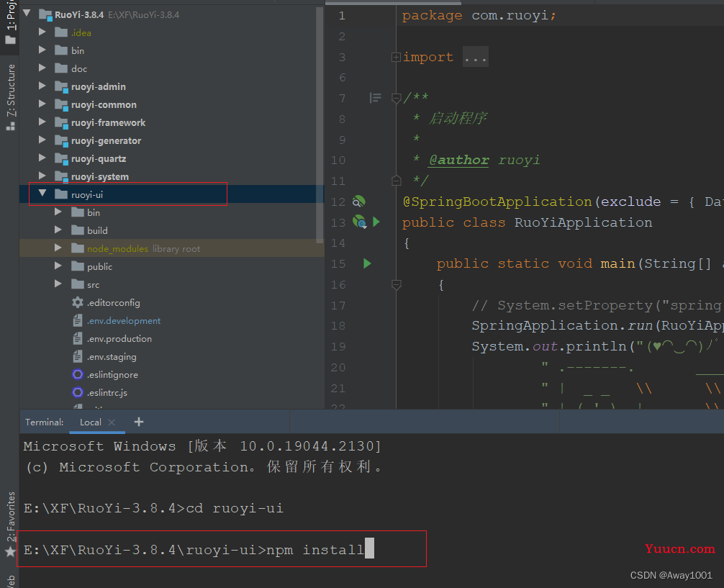
Task: Expand the folded import block
Action: (396, 57)
